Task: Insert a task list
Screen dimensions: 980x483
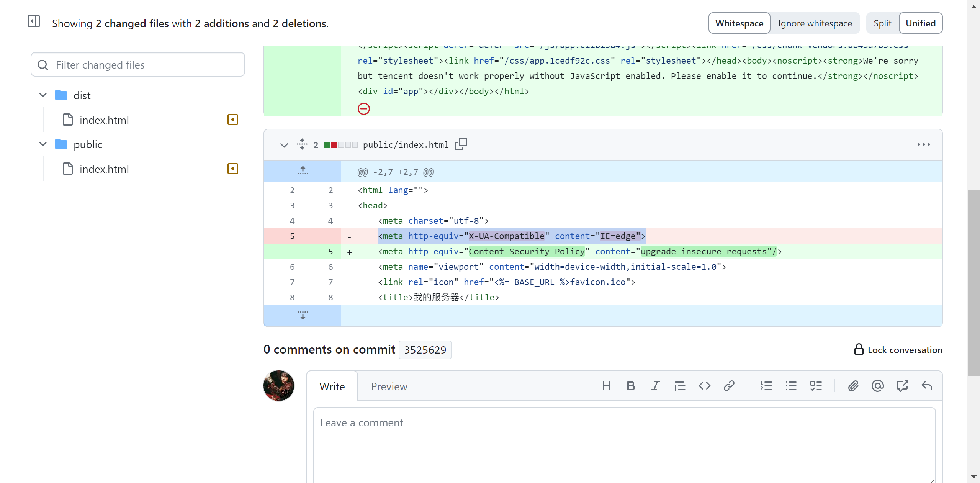Action: (816, 386)
